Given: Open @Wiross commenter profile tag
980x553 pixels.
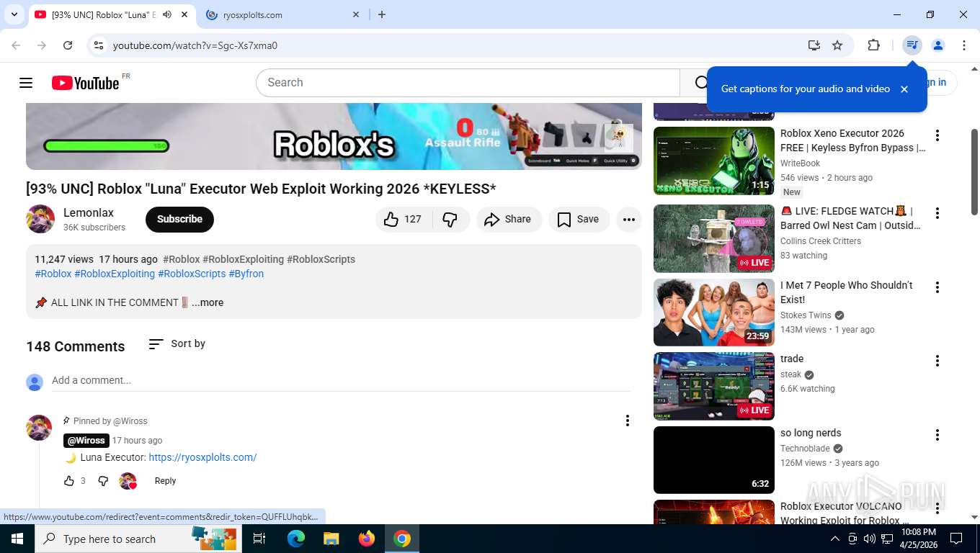Looking at the screenshot, I should [86, 441].
